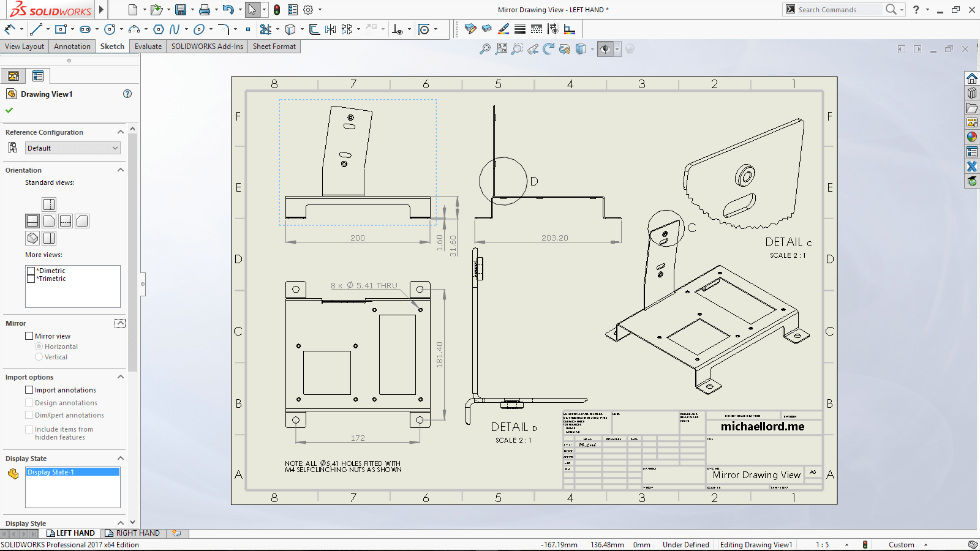The image size is (980, 551).
Task: Click the New document icon
Action: [133, 10]
